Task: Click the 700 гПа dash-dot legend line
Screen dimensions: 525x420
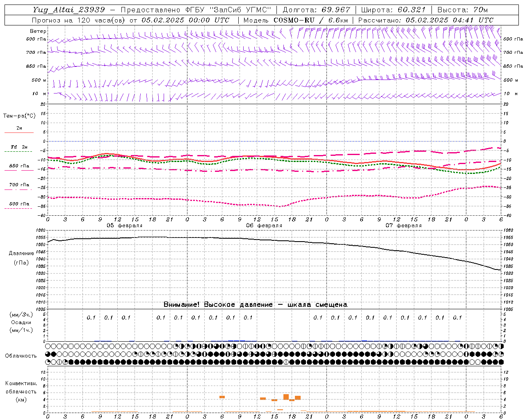Action: click(x=19, y=189)
